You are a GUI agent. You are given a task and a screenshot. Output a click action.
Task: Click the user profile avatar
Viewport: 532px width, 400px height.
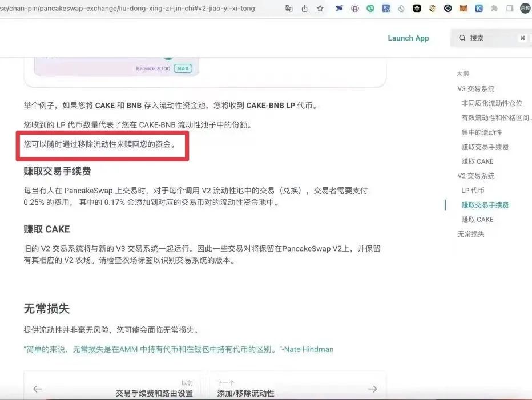[x=525, y=9]
